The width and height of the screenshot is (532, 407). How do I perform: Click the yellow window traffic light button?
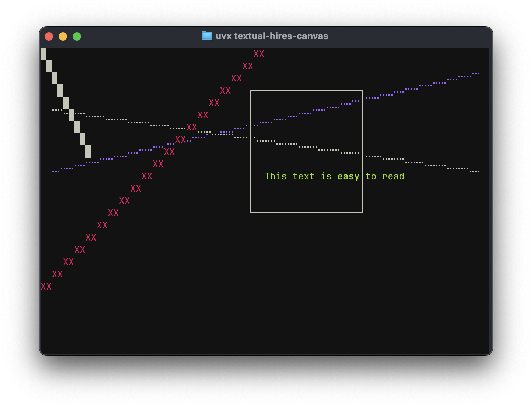pos(63,36)
